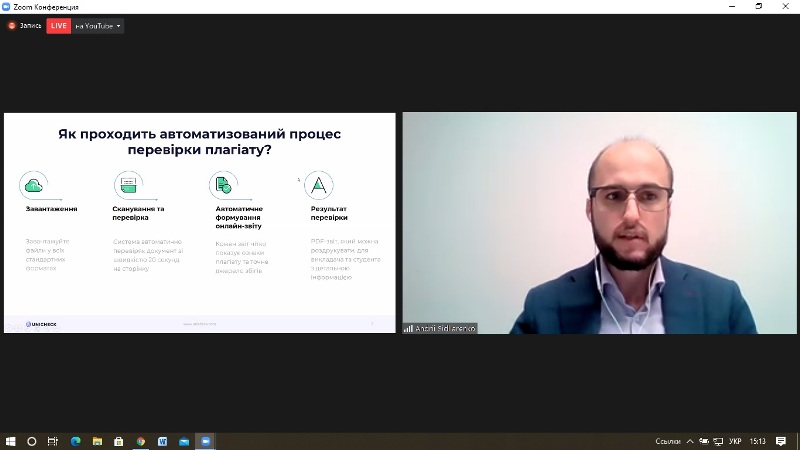Click the 'Завантаження' heading on the slide
The image size is (800, 450).
point(52,209)
